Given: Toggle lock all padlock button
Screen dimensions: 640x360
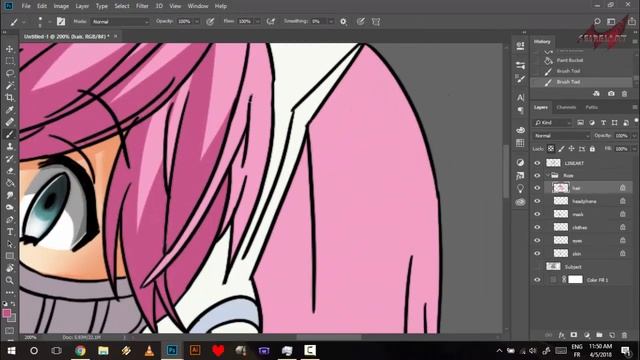Looking at the screenshot, I should 592,149.
